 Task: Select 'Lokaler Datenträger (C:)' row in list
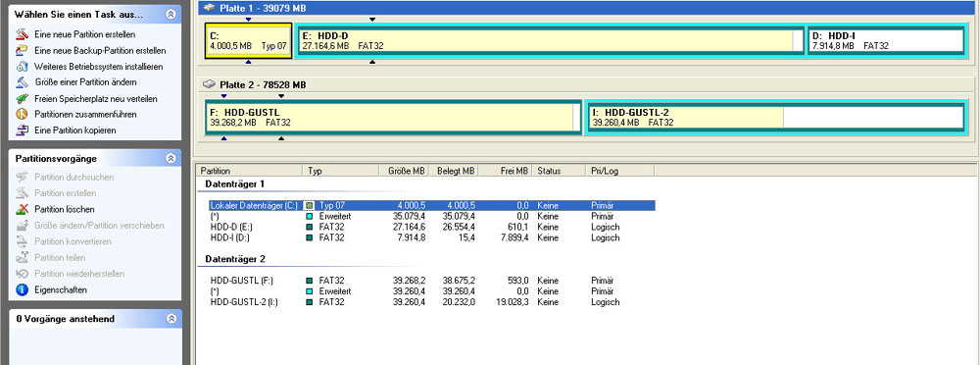pos(431,205)
